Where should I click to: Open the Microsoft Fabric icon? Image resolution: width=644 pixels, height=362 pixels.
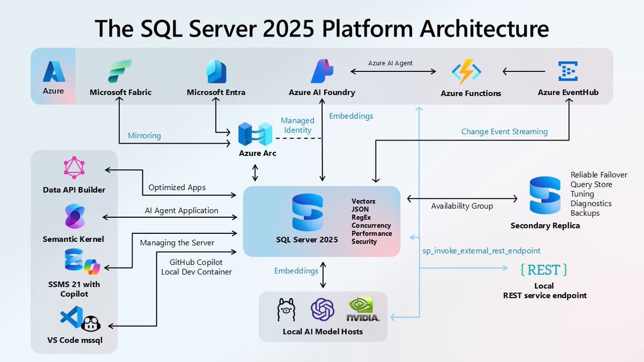(120, 71)
